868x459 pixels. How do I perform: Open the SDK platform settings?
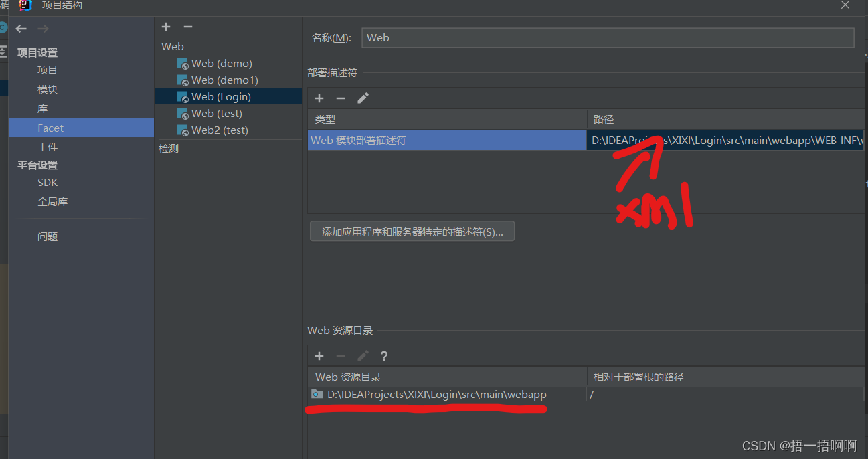(x=48, y=182)
